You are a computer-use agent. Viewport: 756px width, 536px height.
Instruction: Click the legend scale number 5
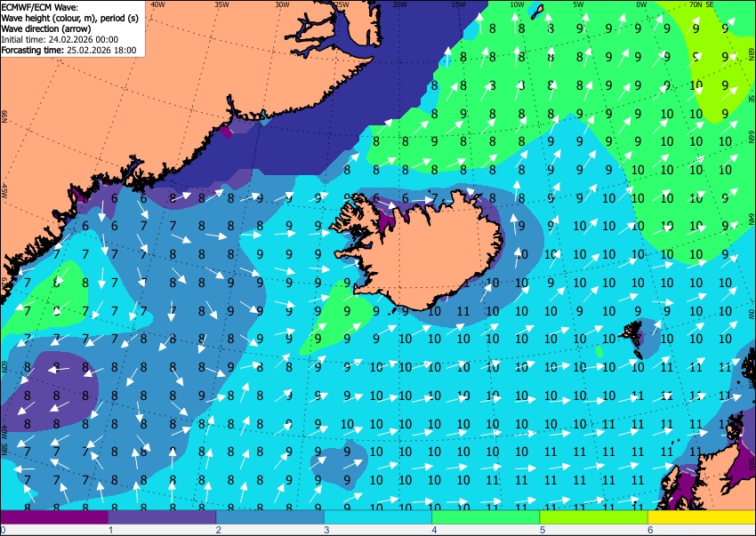(543, 530)
